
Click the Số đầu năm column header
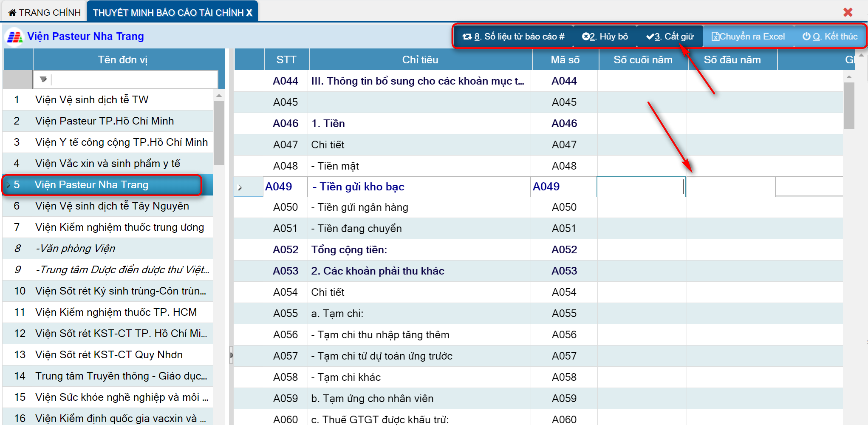pyautogui.click(x=732, y=60)
